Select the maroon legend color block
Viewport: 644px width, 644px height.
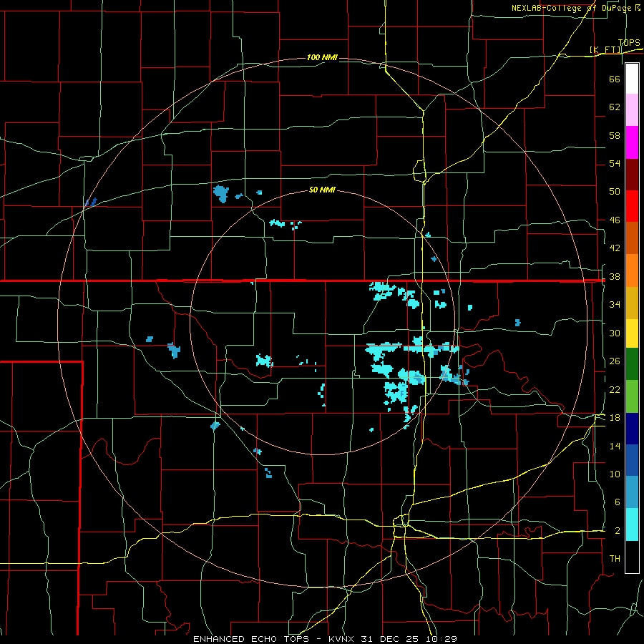[x=632, y=175]
